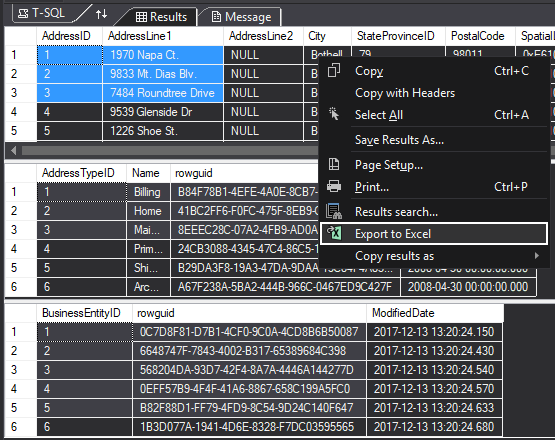Open Page Setup... menu entry
This screenshot has height=440, width=555.
(434, 165)
